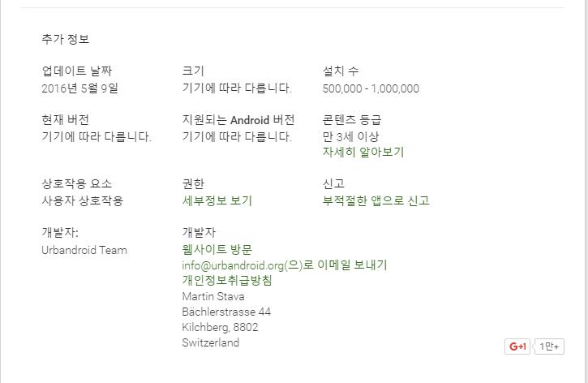Click the Kilchberg, 8802 address line
The height and width of the screenshot is (383, 588).
(x=220, y=327)
